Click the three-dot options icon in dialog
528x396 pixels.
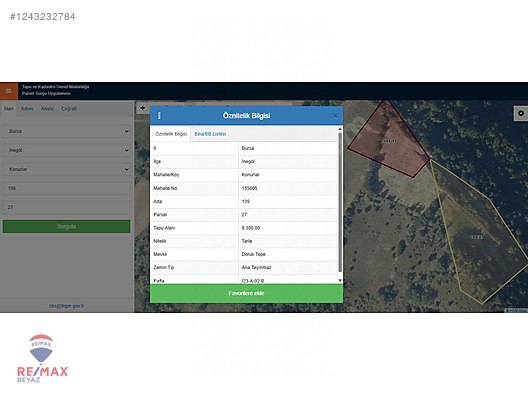pyautogui.click(x=159, y=116)
